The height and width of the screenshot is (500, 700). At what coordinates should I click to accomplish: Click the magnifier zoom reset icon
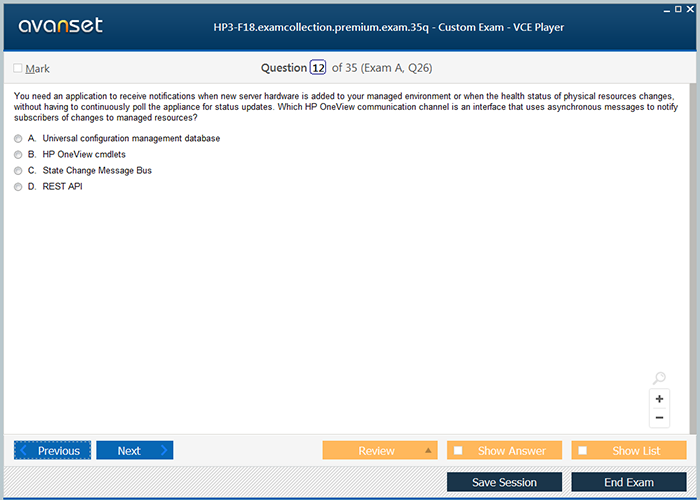(659, 378)
